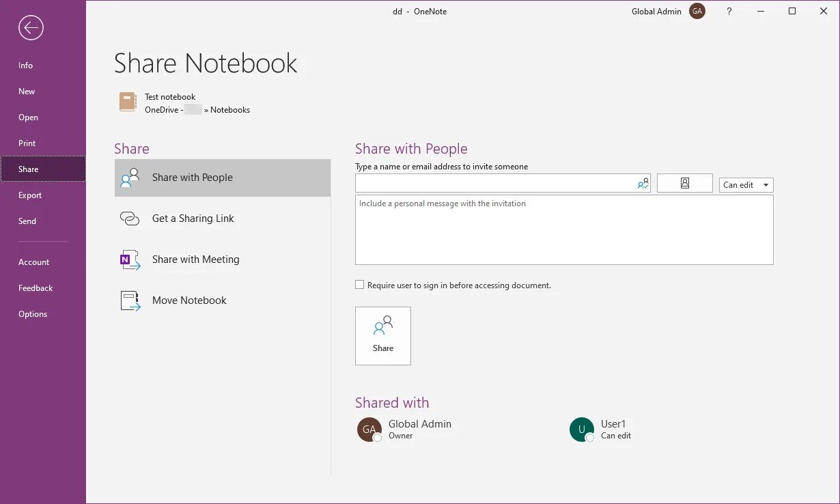Open the Can edit permission dropdown
The height and width of the screenshot is (504, 840).
point(746,185)
